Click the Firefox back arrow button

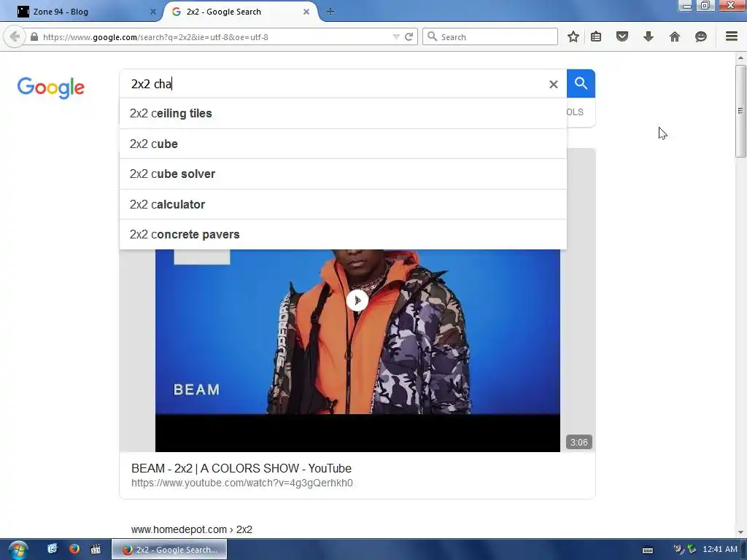(x=15, y=36)
